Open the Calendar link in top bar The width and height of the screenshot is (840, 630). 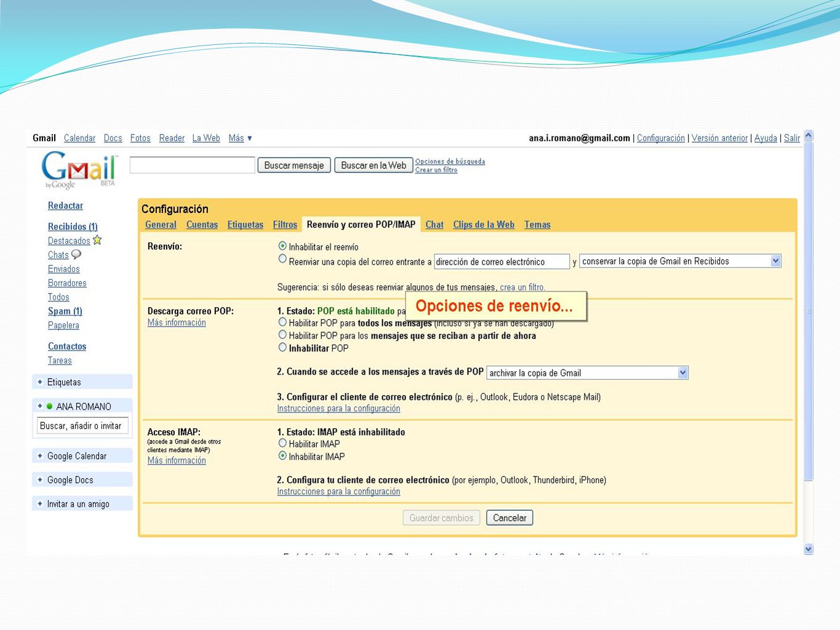point(79,138)
